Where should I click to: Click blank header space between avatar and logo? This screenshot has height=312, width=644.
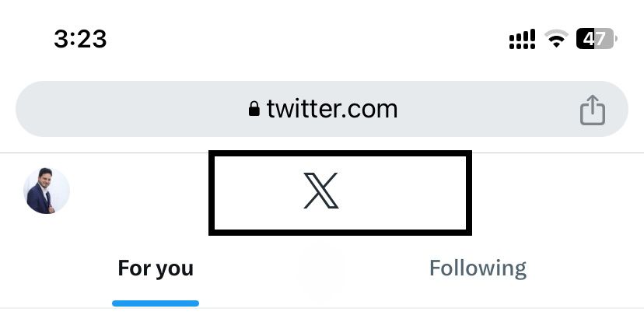click(x=140, y=191)
